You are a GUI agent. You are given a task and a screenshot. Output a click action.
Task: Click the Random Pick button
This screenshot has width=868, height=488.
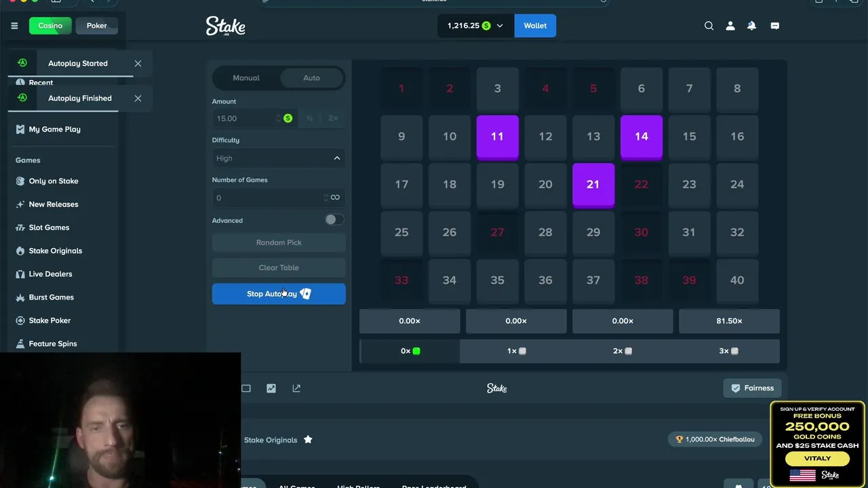click(279, 243)
